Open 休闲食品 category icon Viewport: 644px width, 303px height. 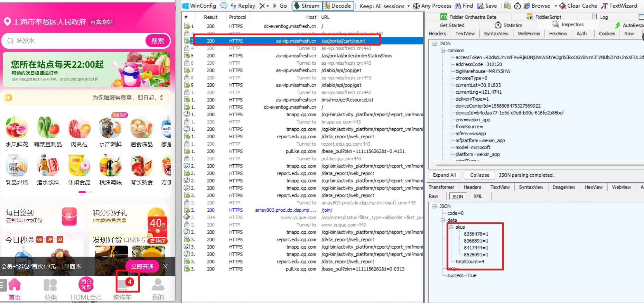coord(79,165)
